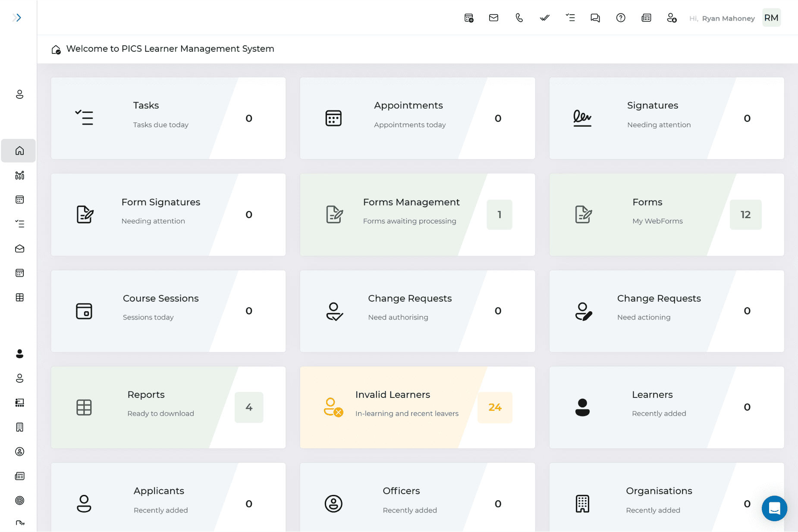798x532 pixels.
Task: Open the analytics chart icon in the sidebar
Action: [19, 175]
